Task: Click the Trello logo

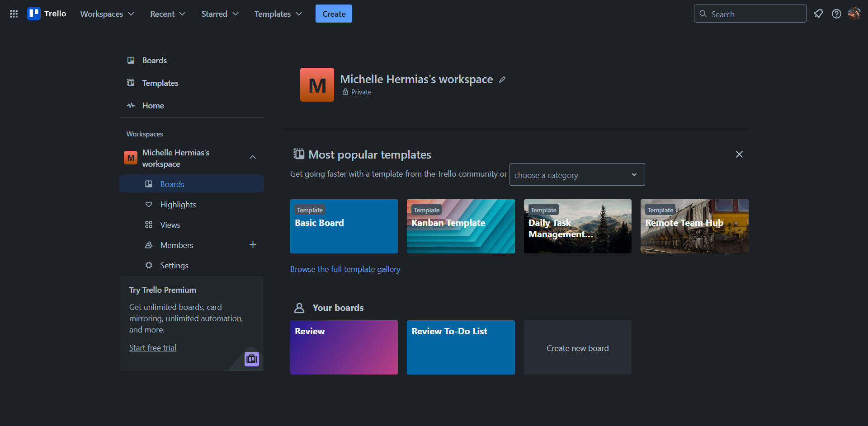Action: pyautogui.click(x=47, y=14)
